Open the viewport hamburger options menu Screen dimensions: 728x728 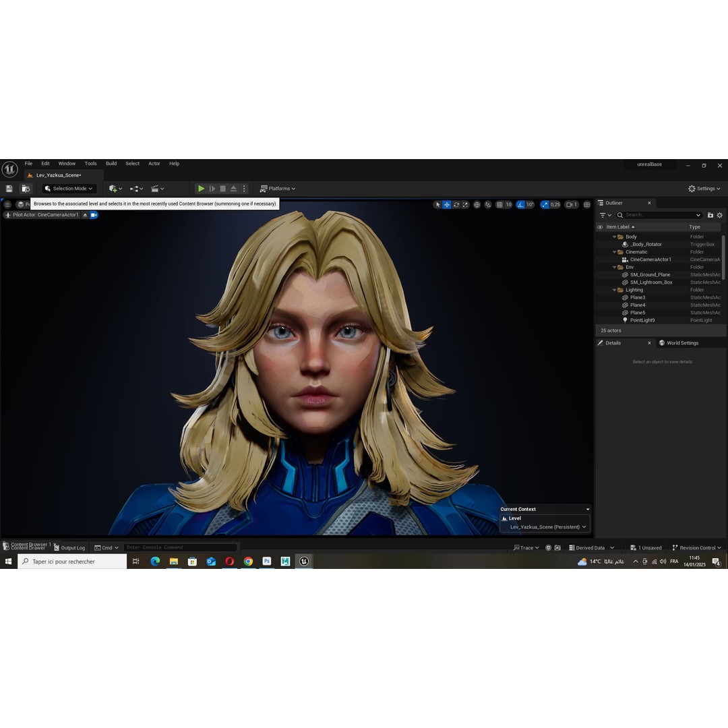[x=7, y=204]
